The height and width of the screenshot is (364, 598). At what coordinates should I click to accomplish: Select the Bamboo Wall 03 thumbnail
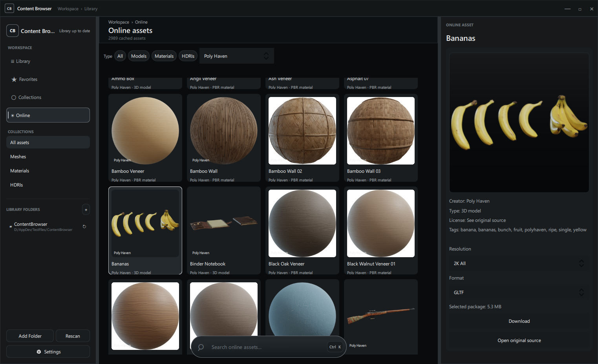coord(381,131)
